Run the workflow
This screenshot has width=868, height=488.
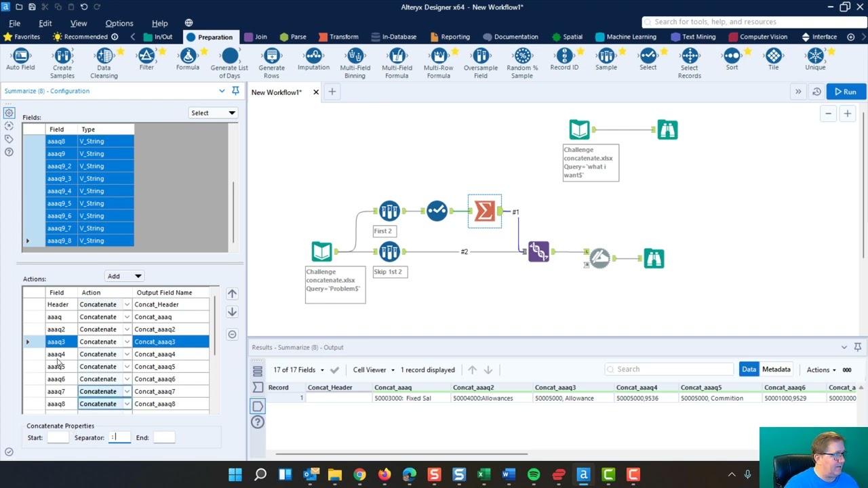(846, 91)
